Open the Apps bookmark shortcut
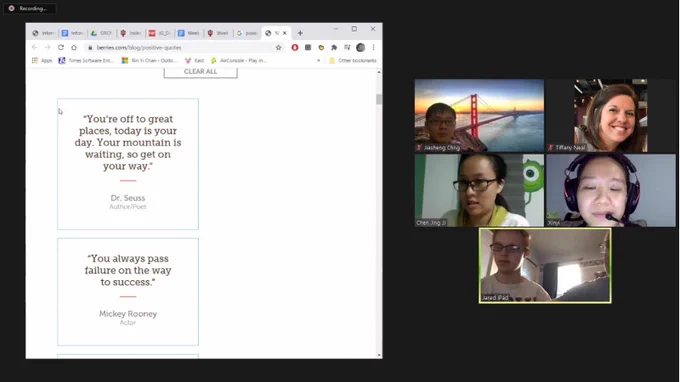 [42, 61]
